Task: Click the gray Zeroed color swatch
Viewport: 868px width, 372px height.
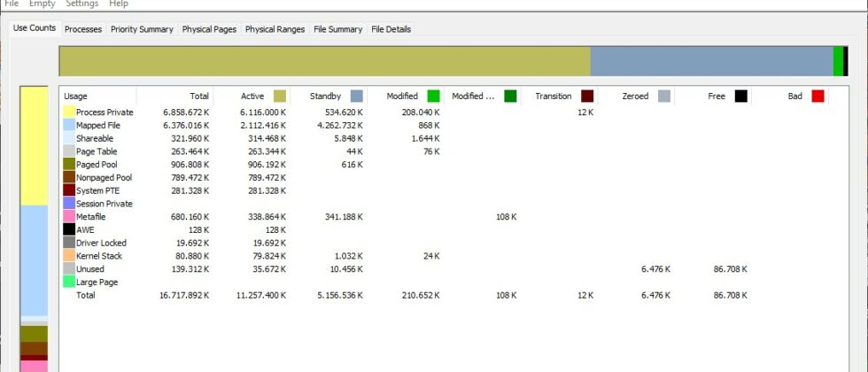Action: pos(664,97)
